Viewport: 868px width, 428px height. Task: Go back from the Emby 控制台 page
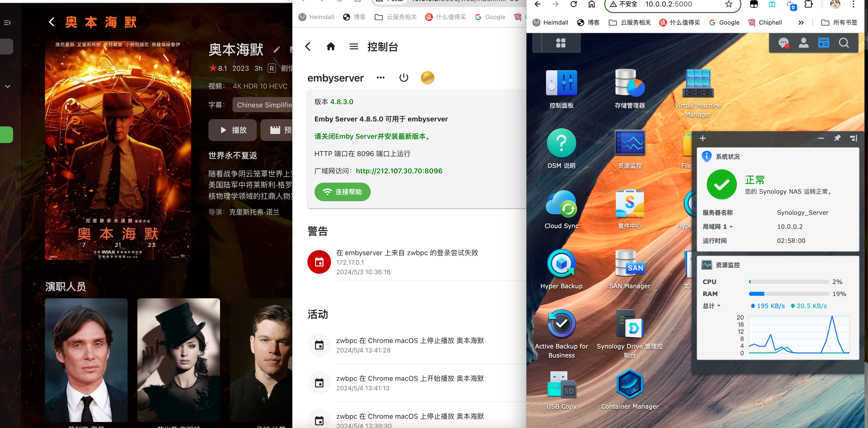[308, 46]
